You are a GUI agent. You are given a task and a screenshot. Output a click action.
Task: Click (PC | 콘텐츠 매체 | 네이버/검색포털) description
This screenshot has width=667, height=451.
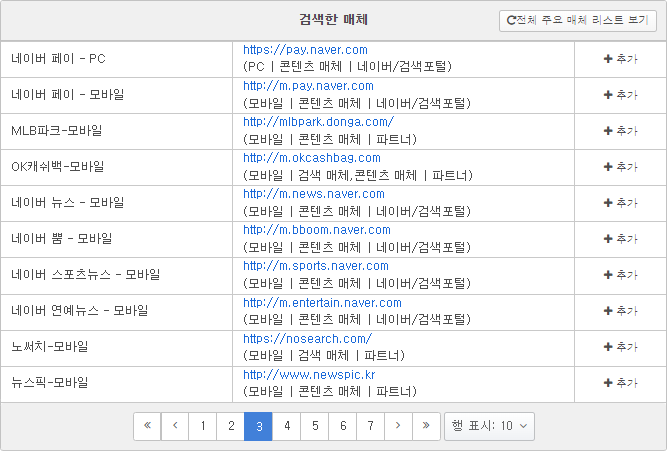348,66
